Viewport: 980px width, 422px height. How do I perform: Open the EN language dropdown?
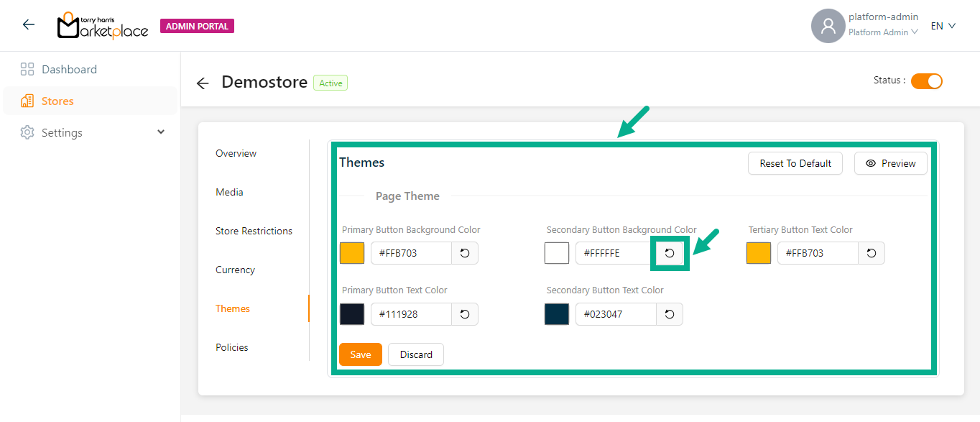(x=943, y=26)
